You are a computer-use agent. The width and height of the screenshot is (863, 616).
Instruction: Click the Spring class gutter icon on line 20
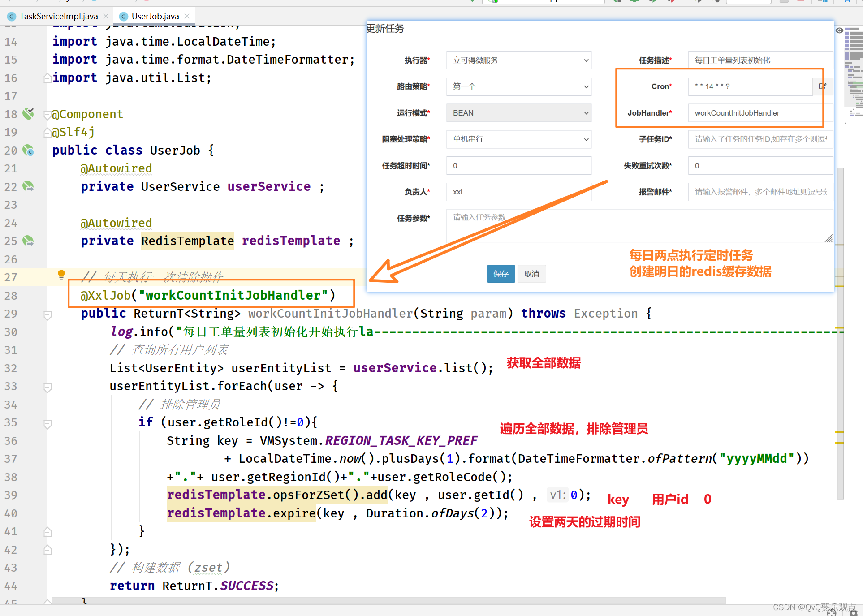point(28,150)
